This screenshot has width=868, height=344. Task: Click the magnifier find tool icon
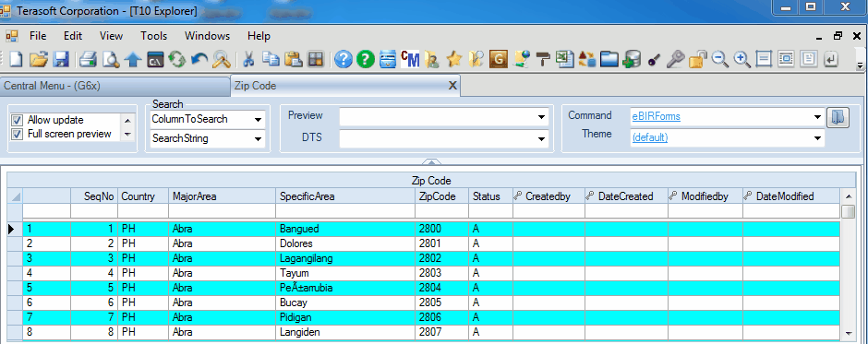tap(222, 59)
